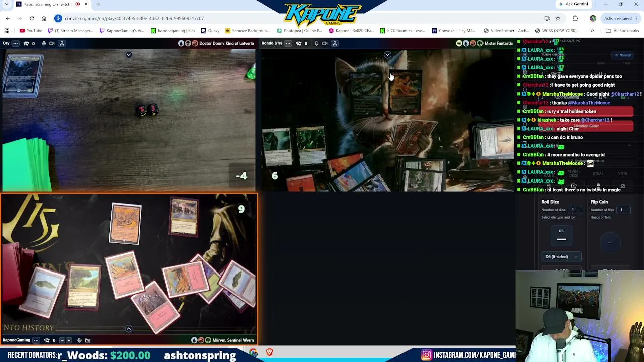The image size is (644, 362).
Task: Select commander Doctor Doom, King of Latveria
Action: coord(226,43)
